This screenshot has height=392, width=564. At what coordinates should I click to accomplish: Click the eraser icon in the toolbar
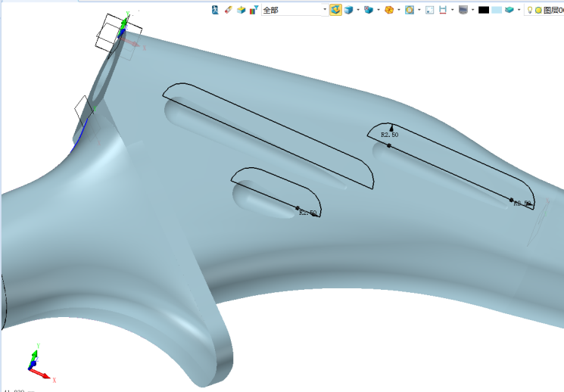[x=229, y=10]
